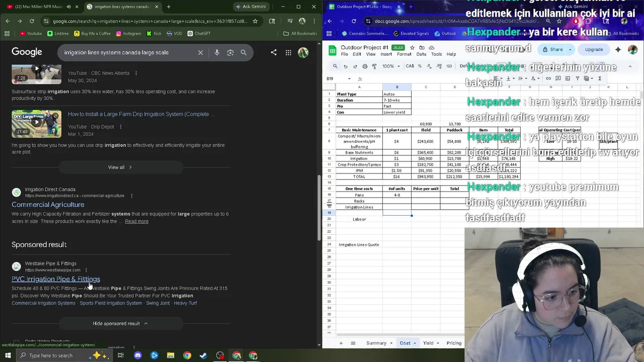Undo the last action in Sheets

[345, 66]
